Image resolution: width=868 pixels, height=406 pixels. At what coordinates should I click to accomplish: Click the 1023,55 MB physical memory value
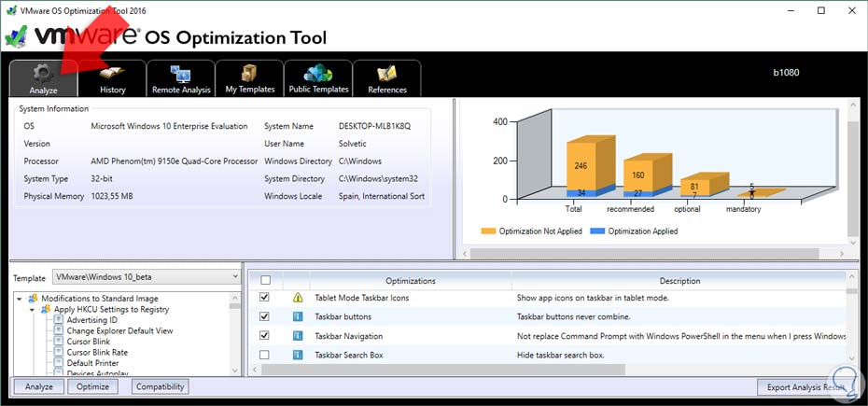pos(112,196)
